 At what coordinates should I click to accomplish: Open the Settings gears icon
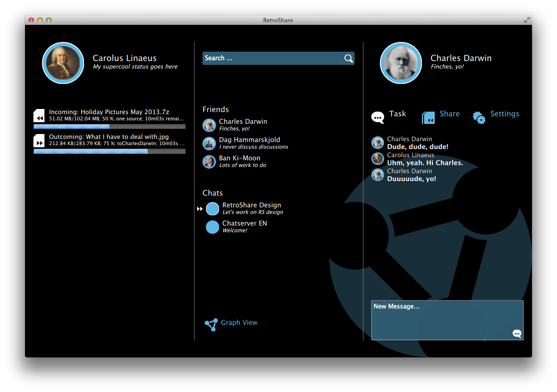479,117
